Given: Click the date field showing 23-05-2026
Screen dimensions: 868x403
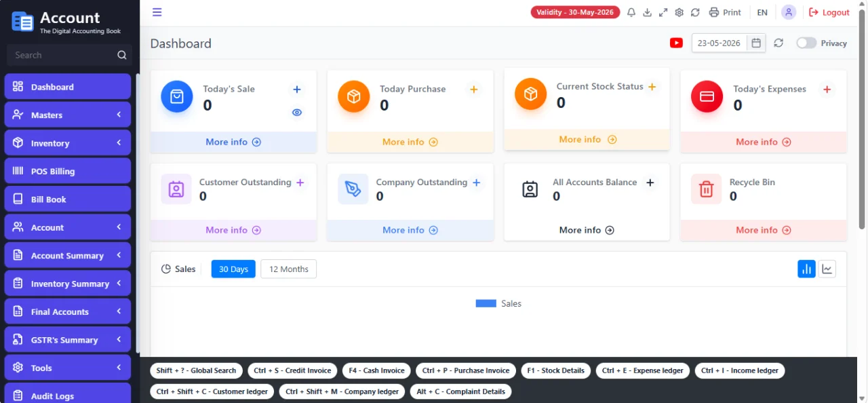Looking at the screenshot, I should tap(719, 43).
